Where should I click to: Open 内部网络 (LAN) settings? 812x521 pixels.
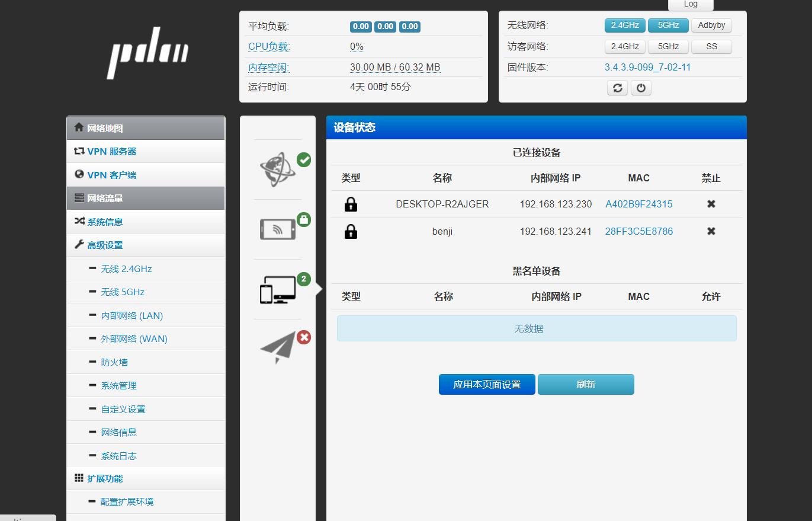point(146,315)
